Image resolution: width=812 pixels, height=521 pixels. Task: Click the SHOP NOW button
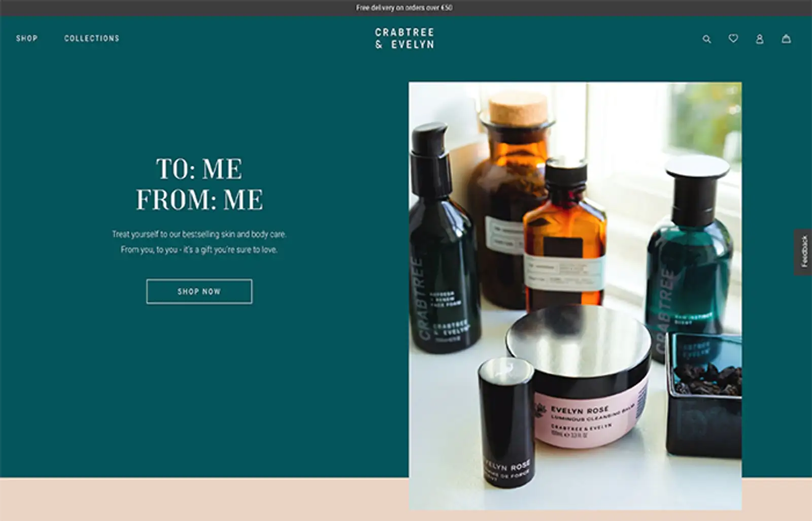click(199, 291)
